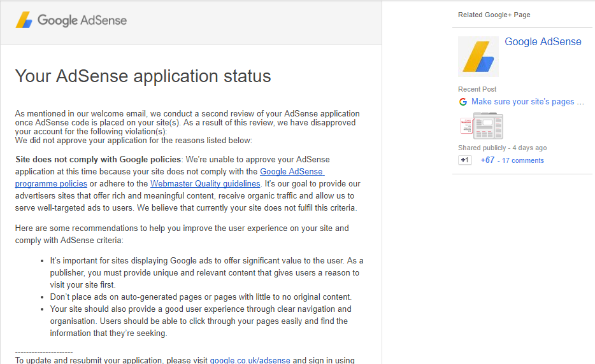
Task: Open the Google AdSense page name link in the sidebar
Action: [543, 42]
